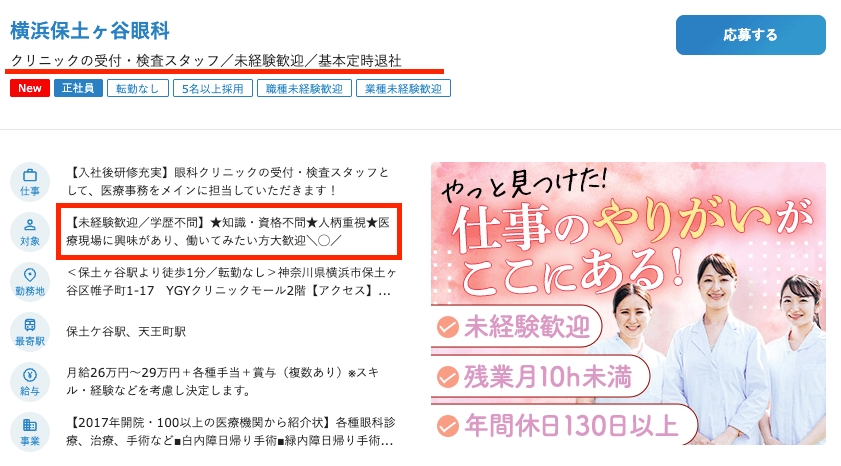This screenshot has width=841, height=466.
Task: Click the 勤務地 location pin icon
Action: click(30, 282)
